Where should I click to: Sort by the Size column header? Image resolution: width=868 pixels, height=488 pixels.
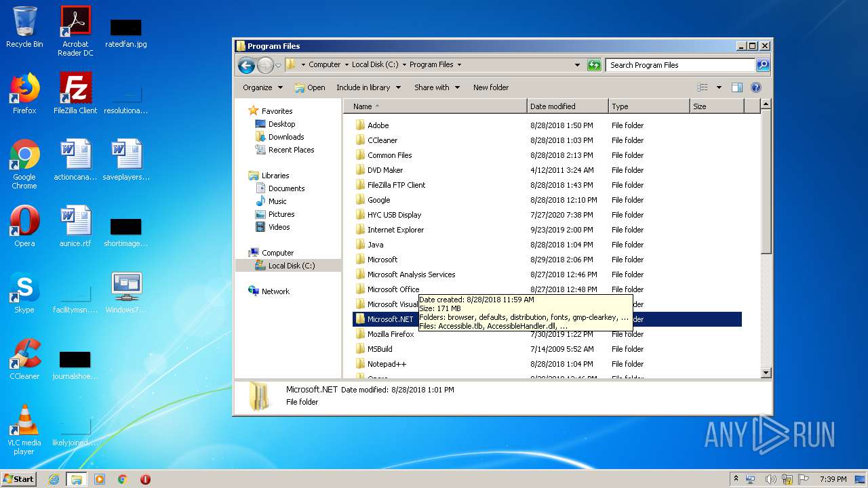click(x=717, y=106)
